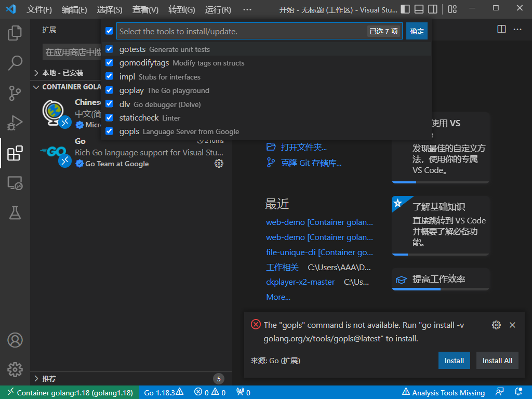
Task: Open Run and Debug view icon
Action: tap(15, 123)
